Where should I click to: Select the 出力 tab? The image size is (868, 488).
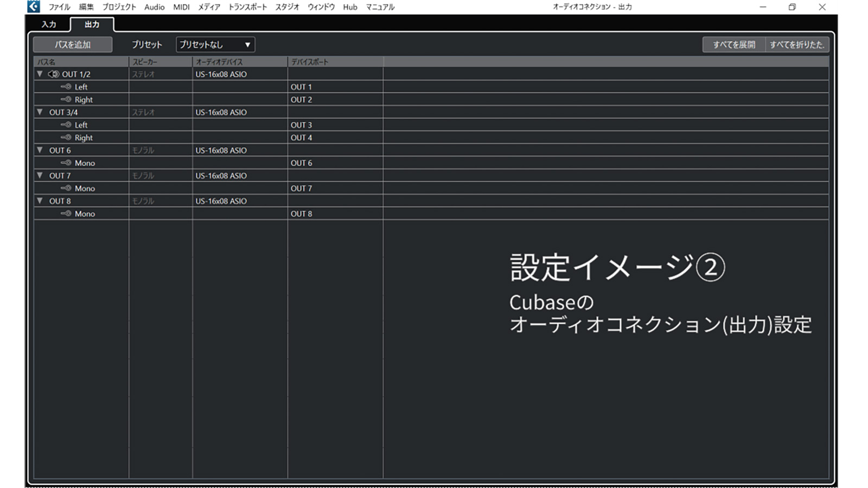92,24
